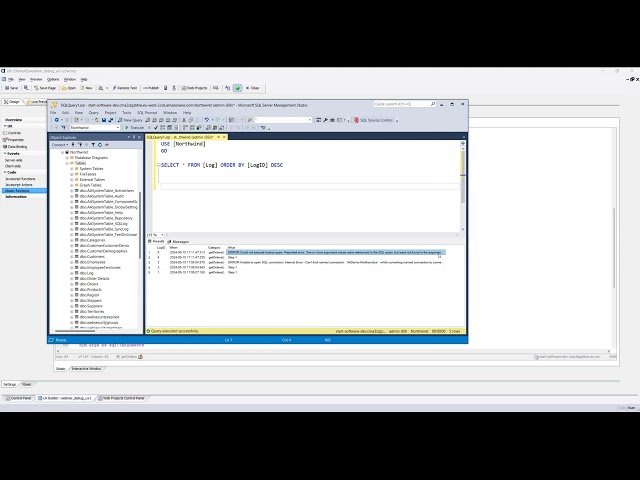Click the Category column header in results
The height and width of the screenshot is (480, 640).
click(214, 248)
